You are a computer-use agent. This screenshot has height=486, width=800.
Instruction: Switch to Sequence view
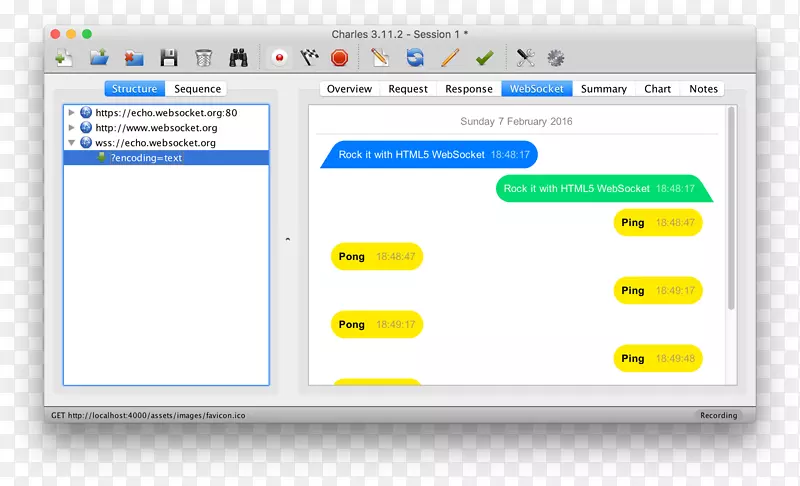(197, 89)
